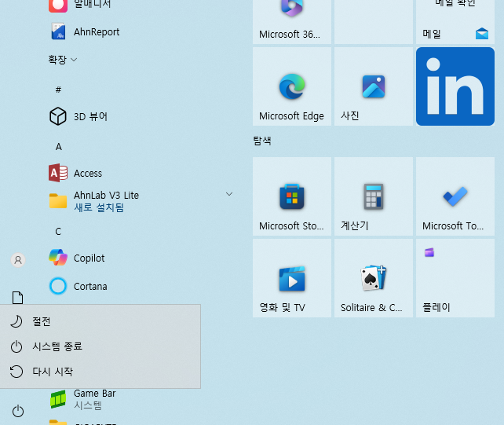Screen dimensions: 504x425
Task: Open the Microsoft To Do tile
Action: click(455, 196)
